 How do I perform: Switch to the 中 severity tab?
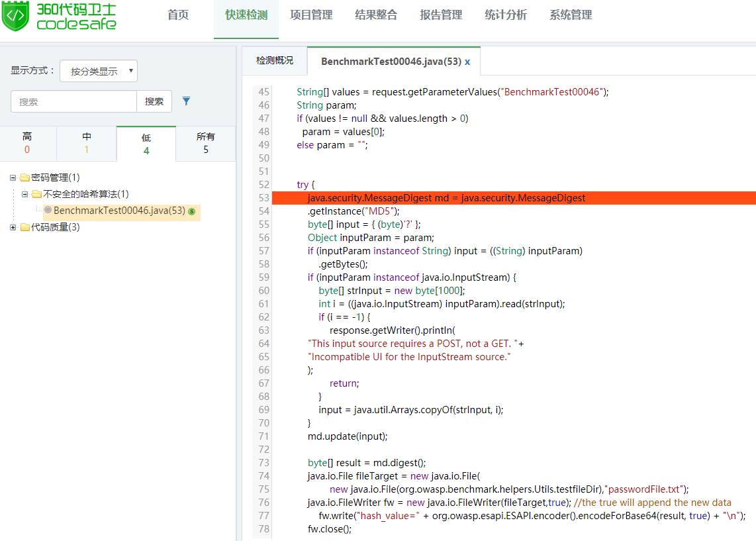tap(87, 143)
